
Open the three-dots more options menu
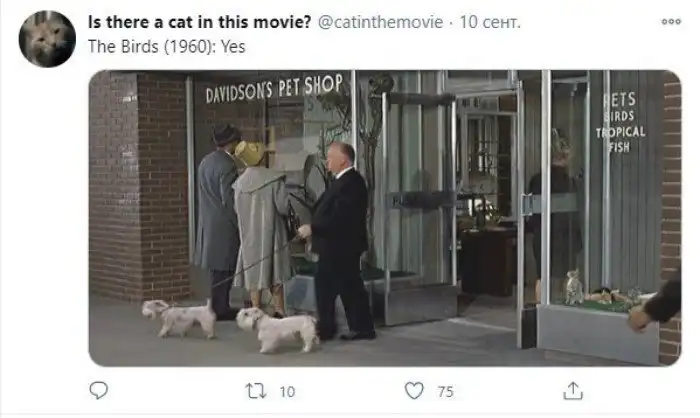pos(671,21)
